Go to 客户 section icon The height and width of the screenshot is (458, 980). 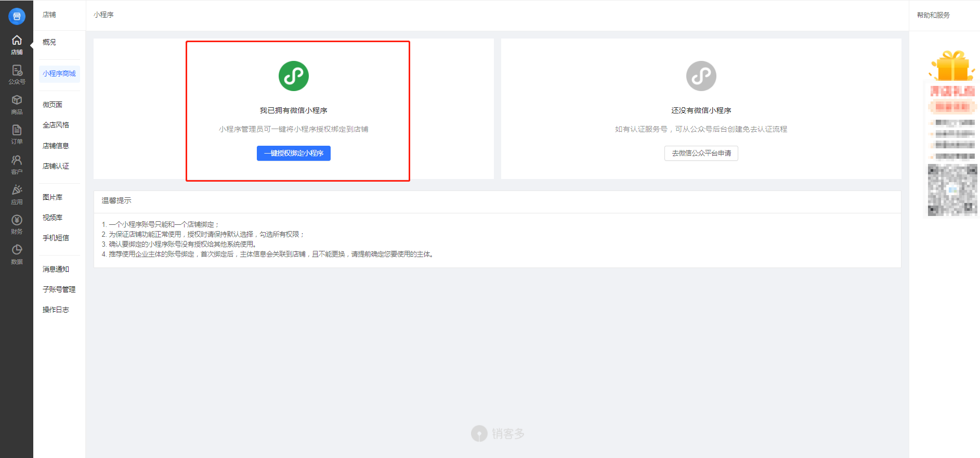[17, 160]
